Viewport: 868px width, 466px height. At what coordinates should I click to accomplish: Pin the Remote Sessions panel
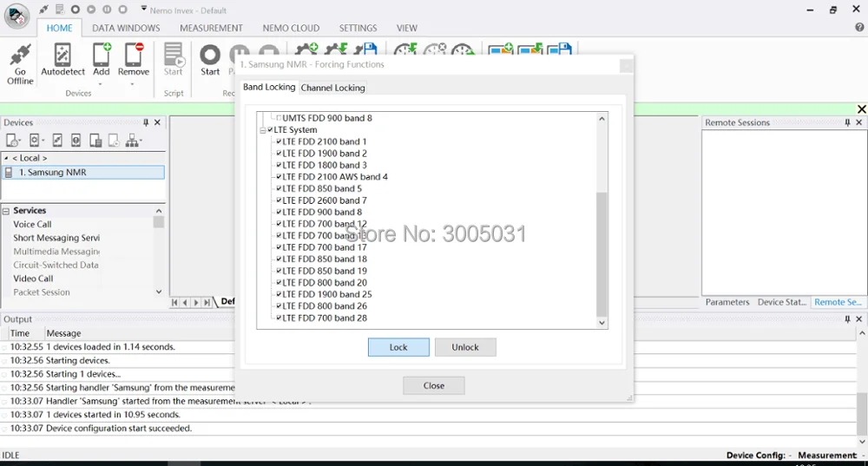pos(847,122)
